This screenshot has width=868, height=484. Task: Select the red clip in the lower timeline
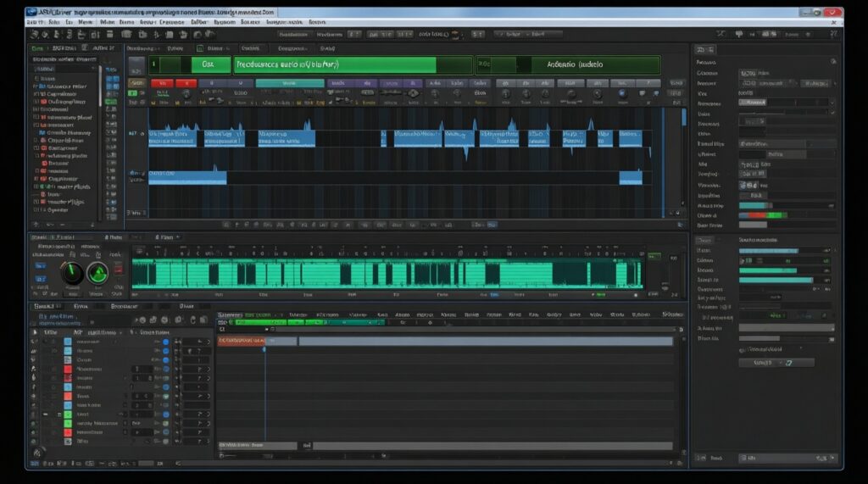click(x=242, y=341)
